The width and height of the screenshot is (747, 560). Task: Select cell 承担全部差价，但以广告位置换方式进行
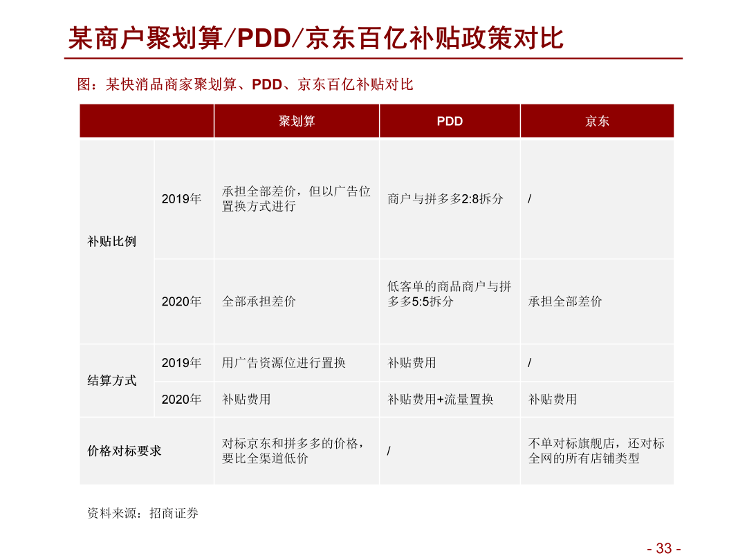coord(296,198)
